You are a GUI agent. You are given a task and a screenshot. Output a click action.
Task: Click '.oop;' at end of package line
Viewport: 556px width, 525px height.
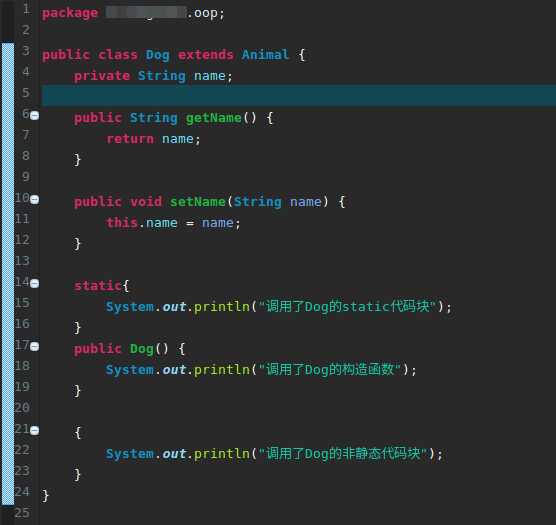click(x=206, y=13)
